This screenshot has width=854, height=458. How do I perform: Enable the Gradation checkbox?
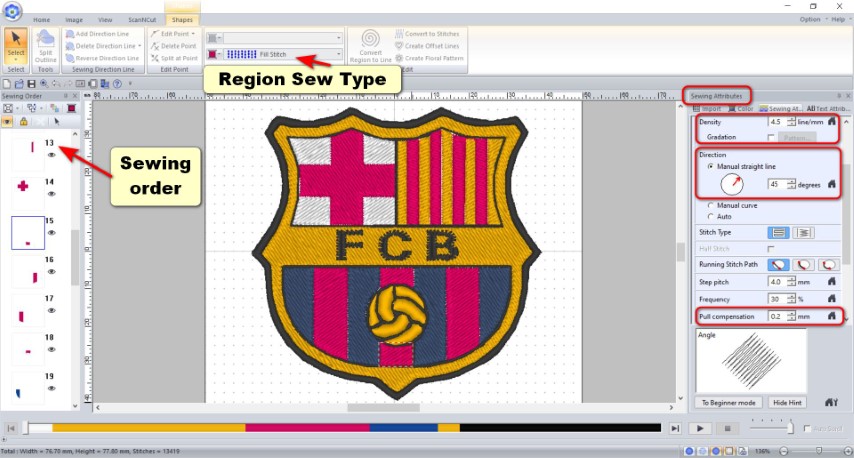[771, 137]
